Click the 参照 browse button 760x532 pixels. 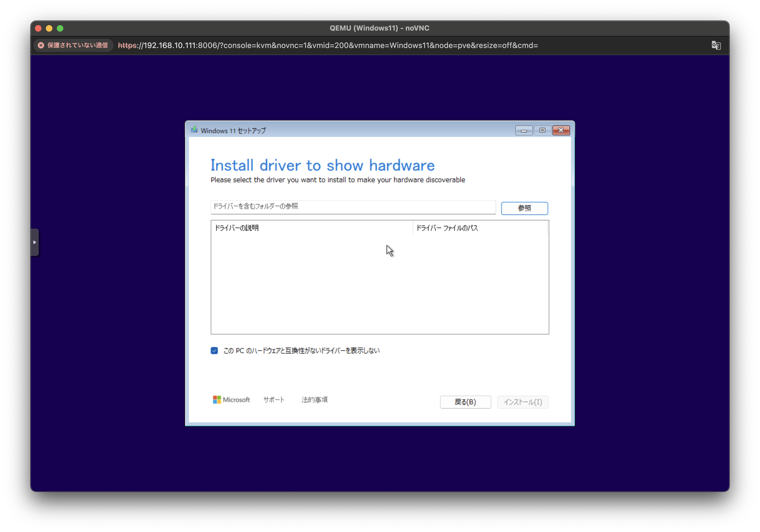[x=524, y=208]
